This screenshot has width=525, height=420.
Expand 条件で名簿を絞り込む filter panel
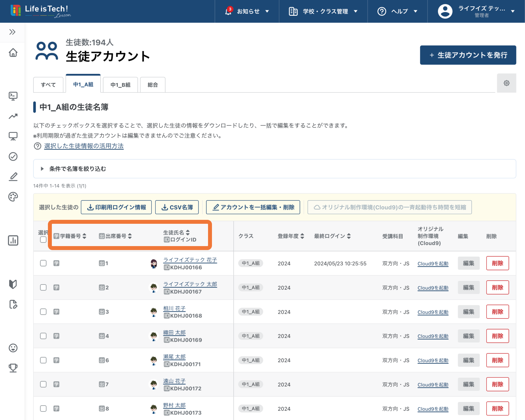point(77,169)
